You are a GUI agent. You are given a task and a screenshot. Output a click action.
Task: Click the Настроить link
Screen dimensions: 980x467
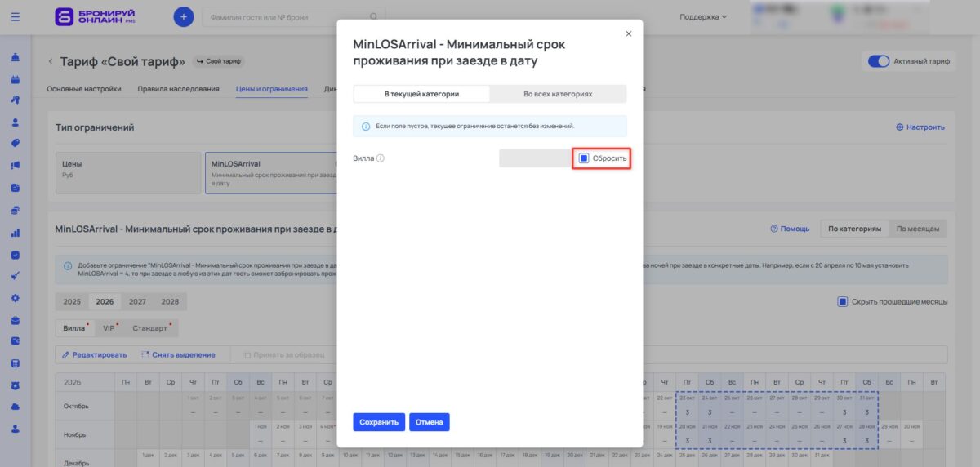pyautogui.click(x=920, y=127)
